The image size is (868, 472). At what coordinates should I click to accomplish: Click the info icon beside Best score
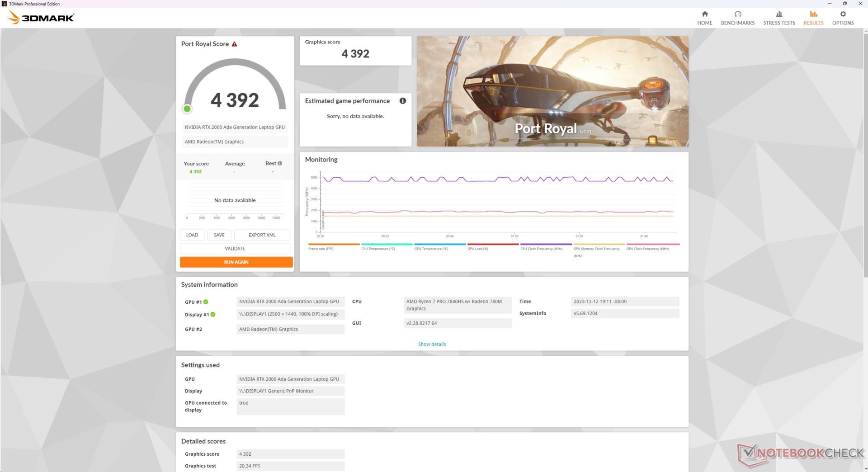(280, 164)
